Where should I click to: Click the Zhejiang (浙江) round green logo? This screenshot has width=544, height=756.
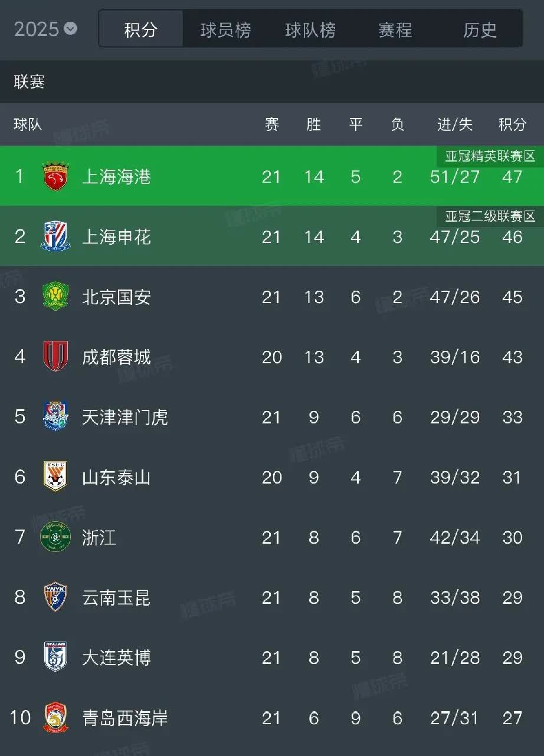pos(55,537)
